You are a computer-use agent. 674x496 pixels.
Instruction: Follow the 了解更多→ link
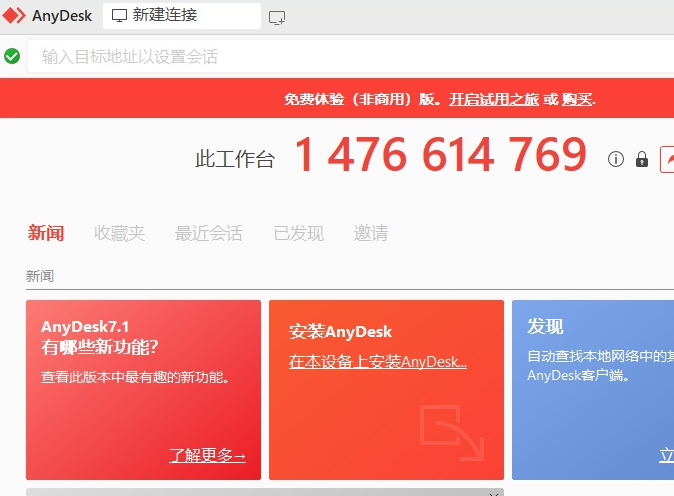pos(207,455)
